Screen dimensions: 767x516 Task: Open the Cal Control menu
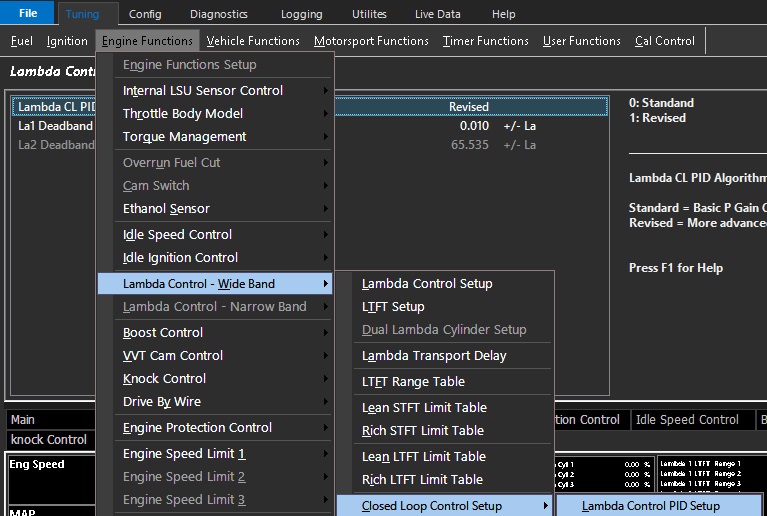click(664, 41)
